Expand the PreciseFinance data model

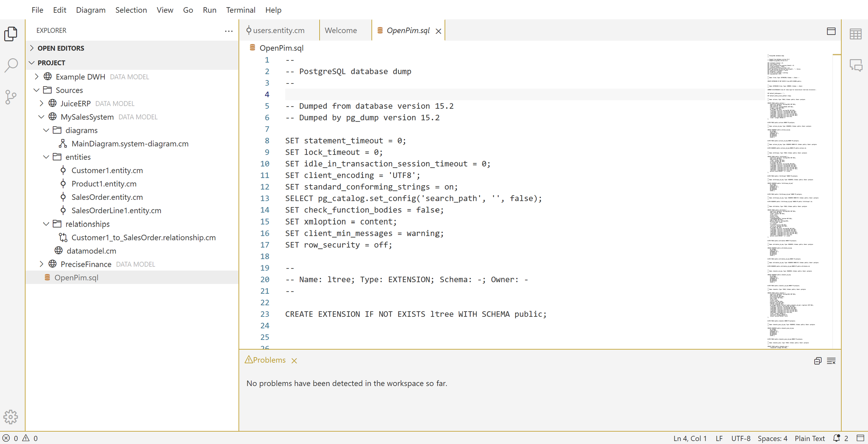42,264
